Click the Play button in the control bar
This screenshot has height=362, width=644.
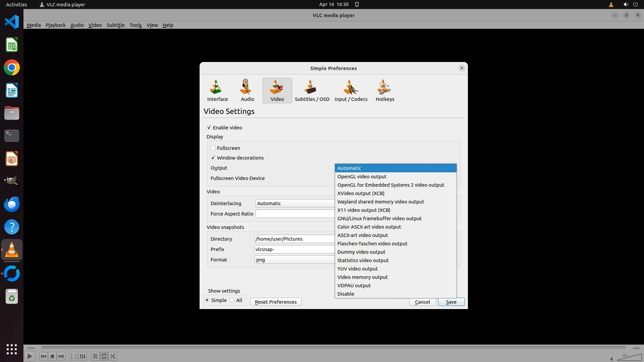point(30,356)
